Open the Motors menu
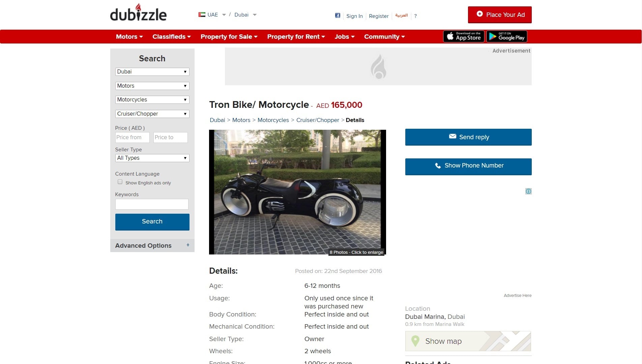This screenshot has width=642, height=364. tap(129, 36)
